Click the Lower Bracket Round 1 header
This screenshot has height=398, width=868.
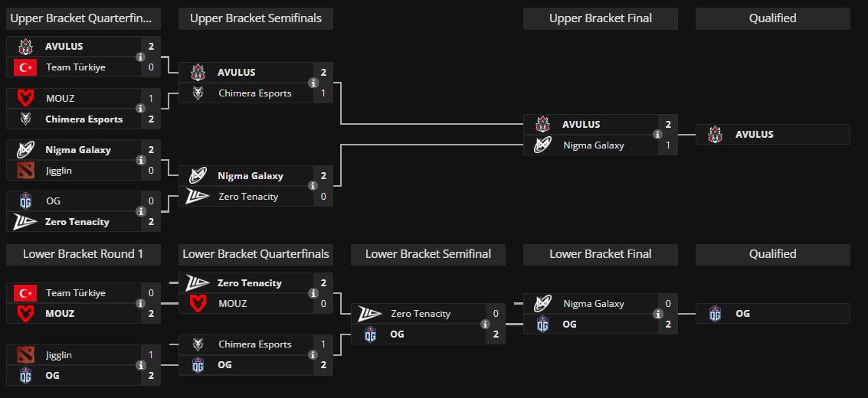pos(83,254)
